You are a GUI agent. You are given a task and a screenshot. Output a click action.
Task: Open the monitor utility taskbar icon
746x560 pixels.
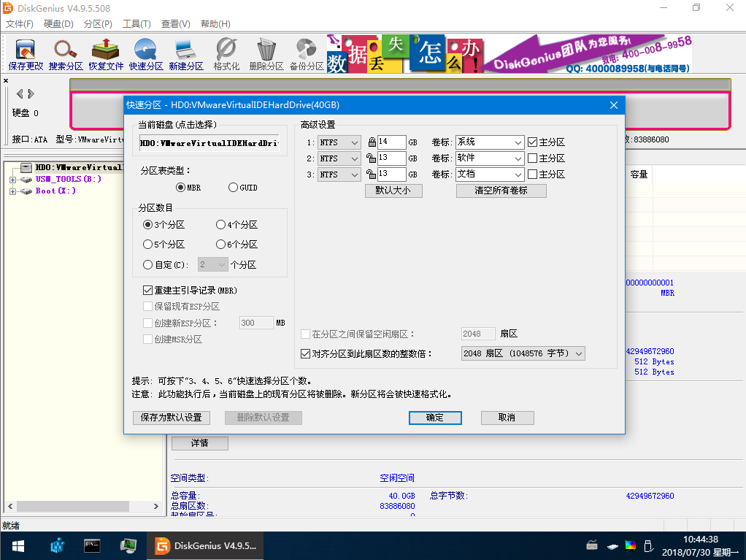coord(128,545)
